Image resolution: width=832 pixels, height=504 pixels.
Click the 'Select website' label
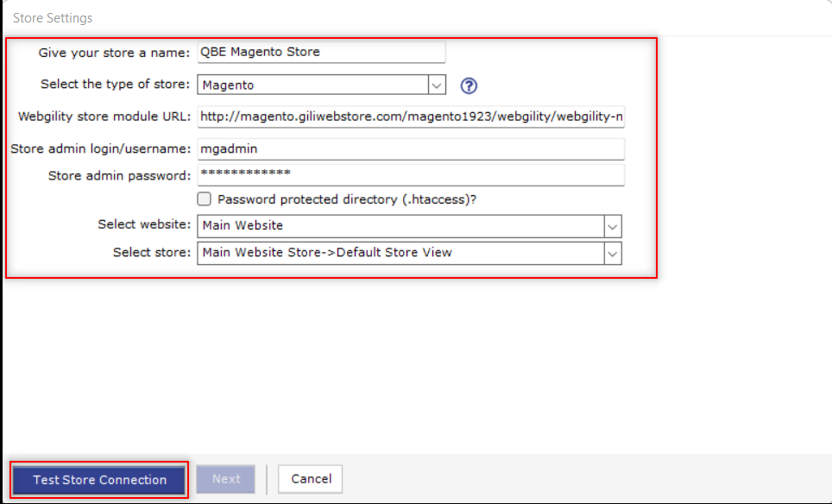[144, 224]
